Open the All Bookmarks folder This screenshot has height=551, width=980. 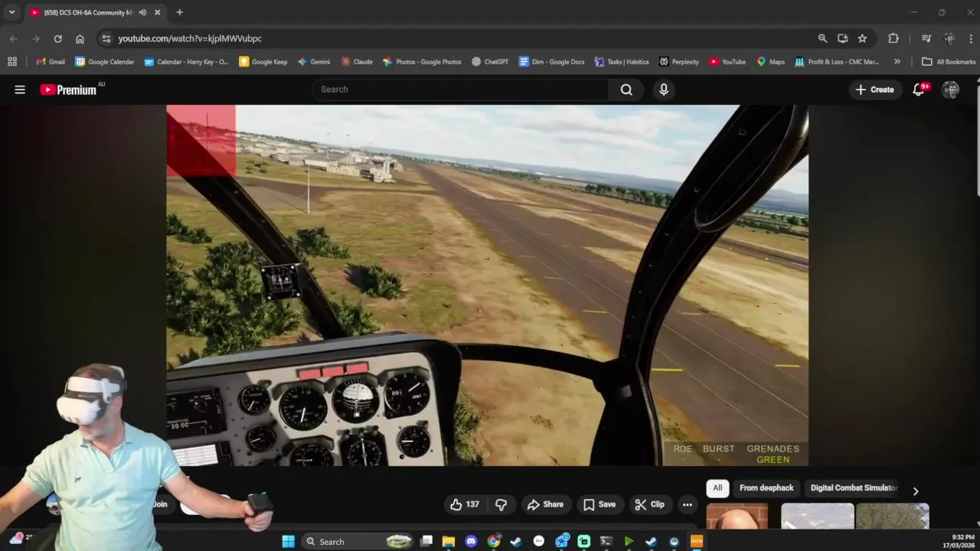coord(949,61)
